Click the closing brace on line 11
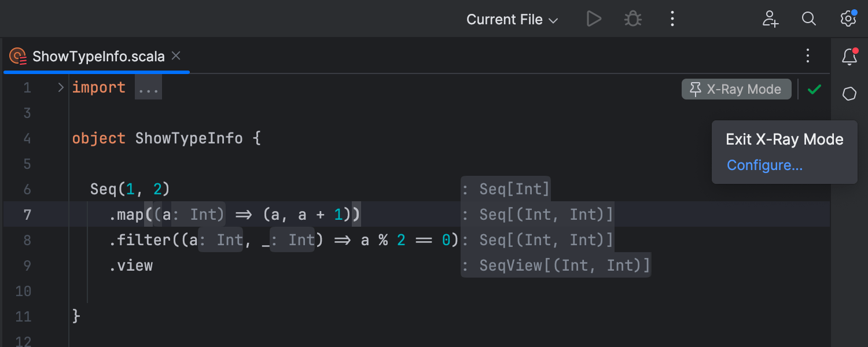868x347 pixels. (x=76, y=316)
